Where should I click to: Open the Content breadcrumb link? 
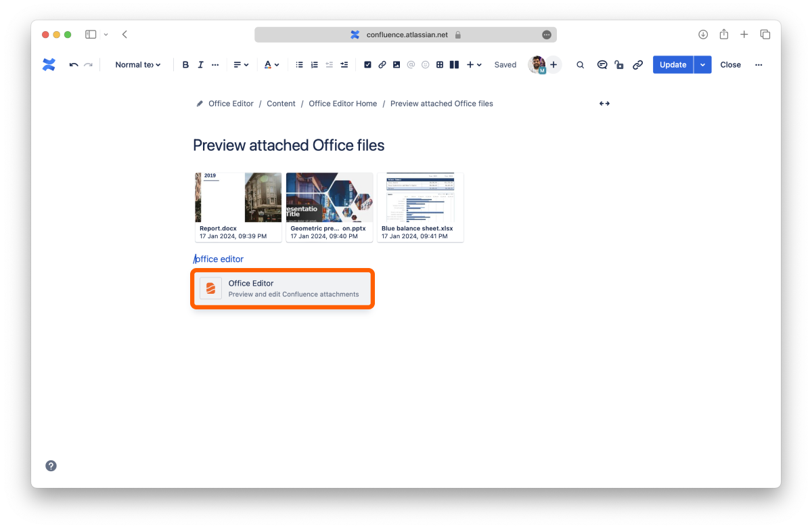point(281,104)
